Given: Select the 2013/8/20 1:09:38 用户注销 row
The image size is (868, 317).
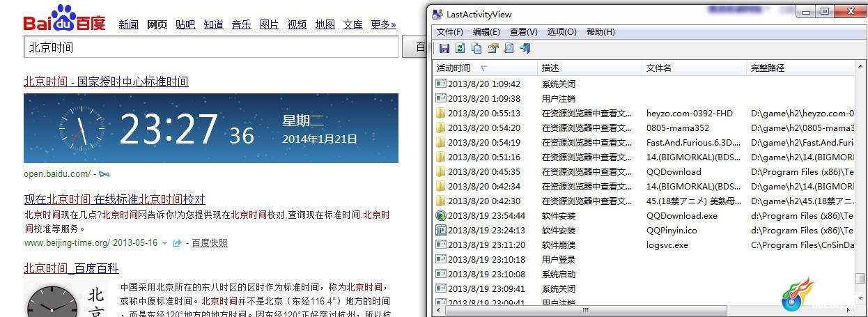Looking at the screenshot, I should click(644, 98).
